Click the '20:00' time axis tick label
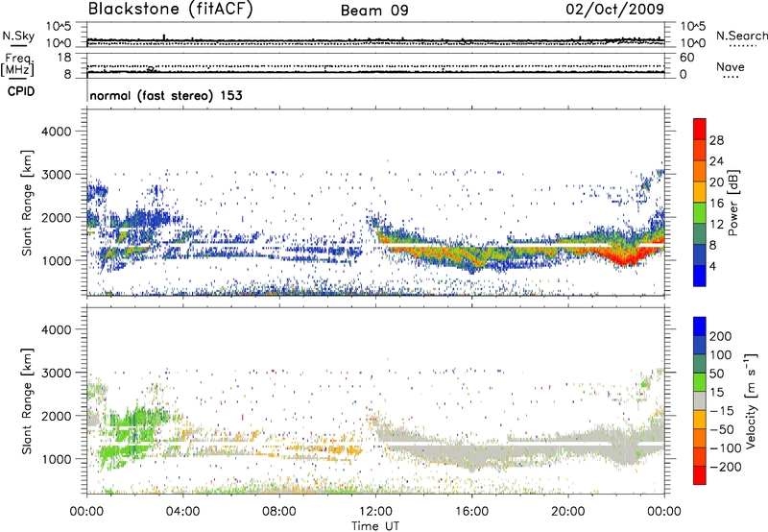The width and height of the screenshot is (768, 532). (x=568, y=512)
